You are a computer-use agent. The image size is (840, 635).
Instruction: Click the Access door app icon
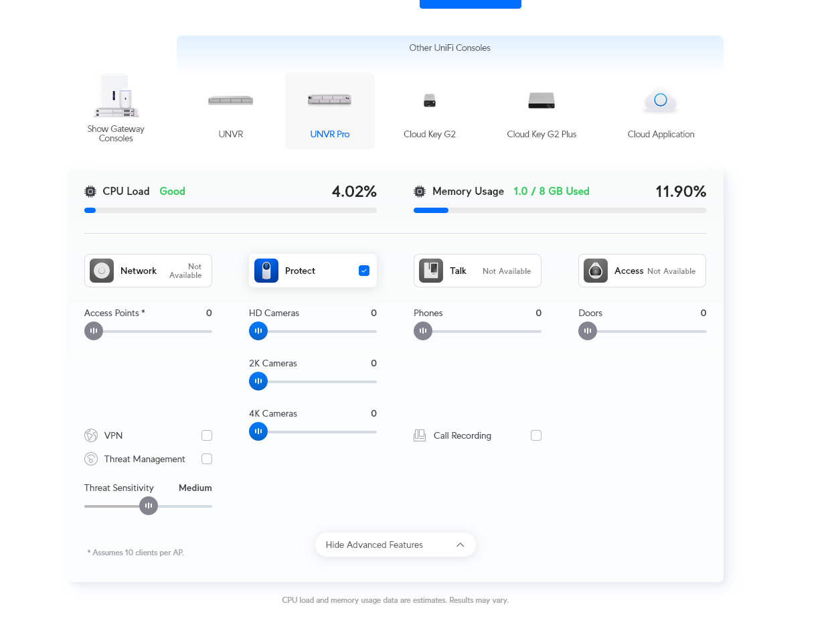(596, 271)
